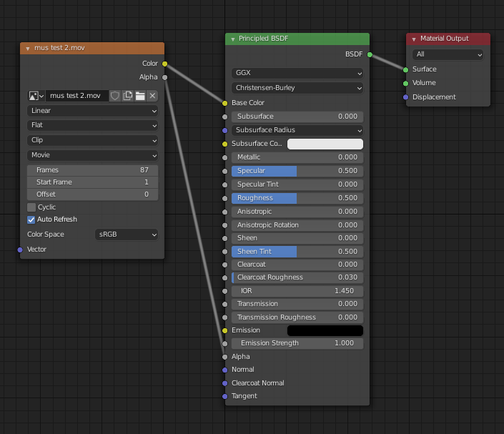Click the Specular Tint slider
Screen dimensions: 504x434
pyautogui.click(x=297, y=184)
